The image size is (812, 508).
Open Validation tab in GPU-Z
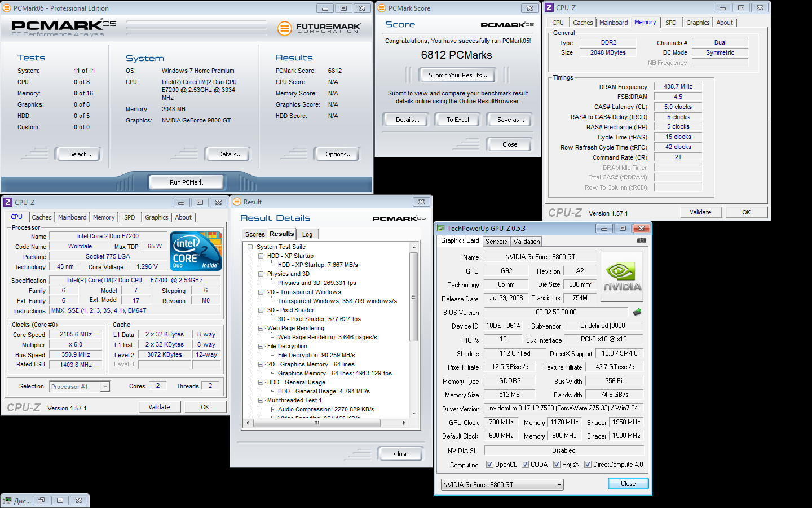pos(527,242)
